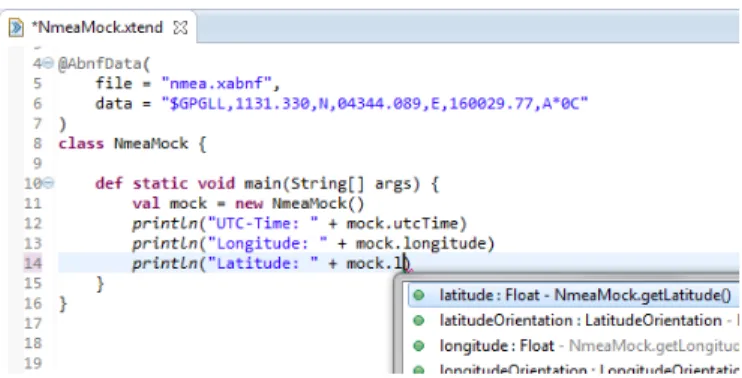Click mock.longitude on line 13
This screenshot has height=378, width=742.
420,243
